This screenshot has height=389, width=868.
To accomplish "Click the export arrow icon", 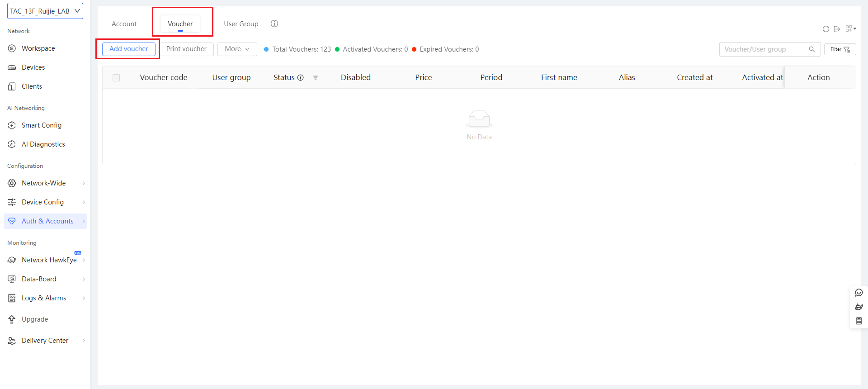I will 837,29.
